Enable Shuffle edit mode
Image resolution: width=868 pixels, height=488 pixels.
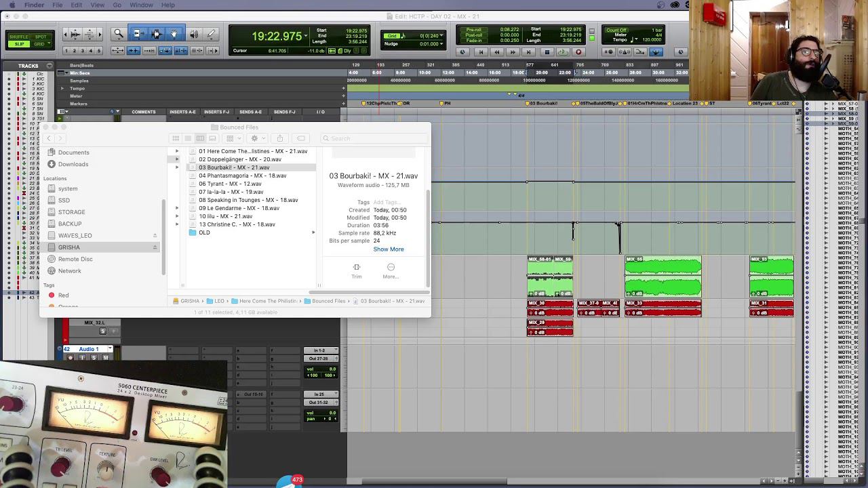(19, 37)
